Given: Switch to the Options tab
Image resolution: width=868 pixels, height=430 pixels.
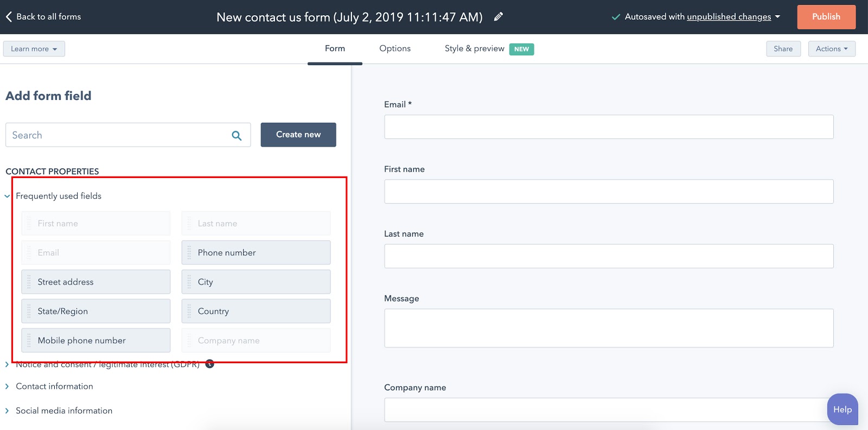Looking at the screenshot, I should tap(394, 48).
